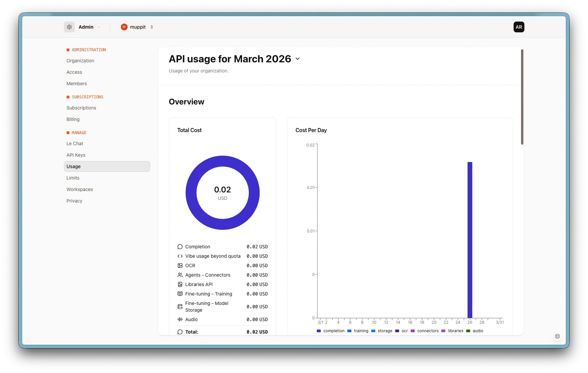The width and height of the screenshot is (588, 373).
Task: Open the Workspaces link
Action: [80, 189]
